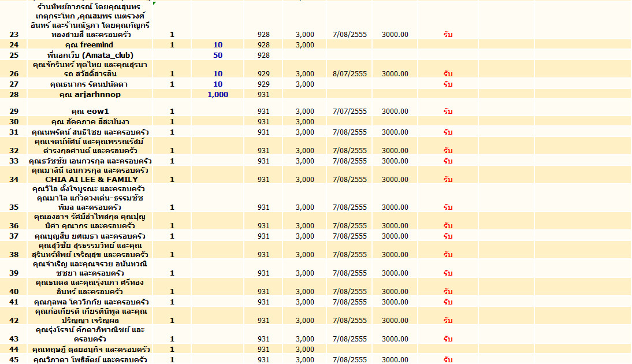Image resolution: width=632 pixels, height=364 pixels.
Task: Select row number 38
Action: [14, 255]
